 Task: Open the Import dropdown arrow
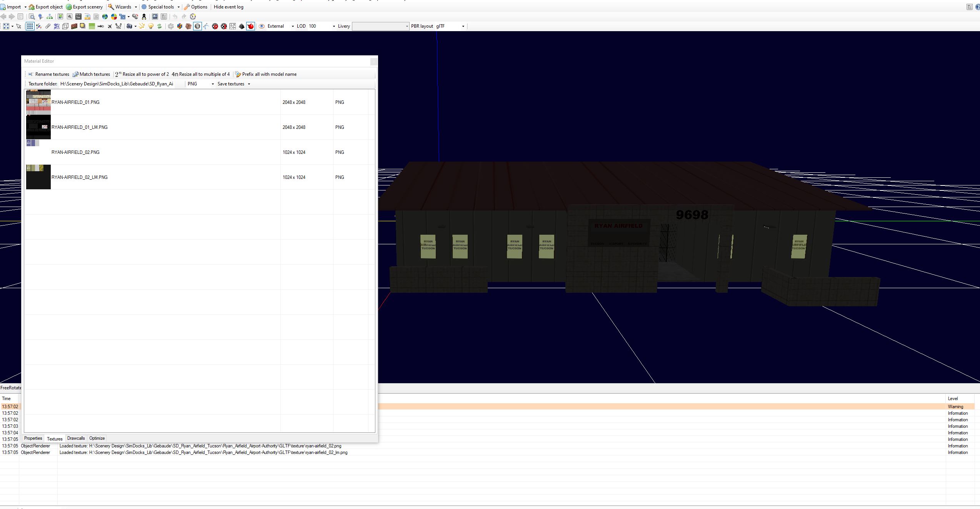pyautogui.click(x=25, y=7)
